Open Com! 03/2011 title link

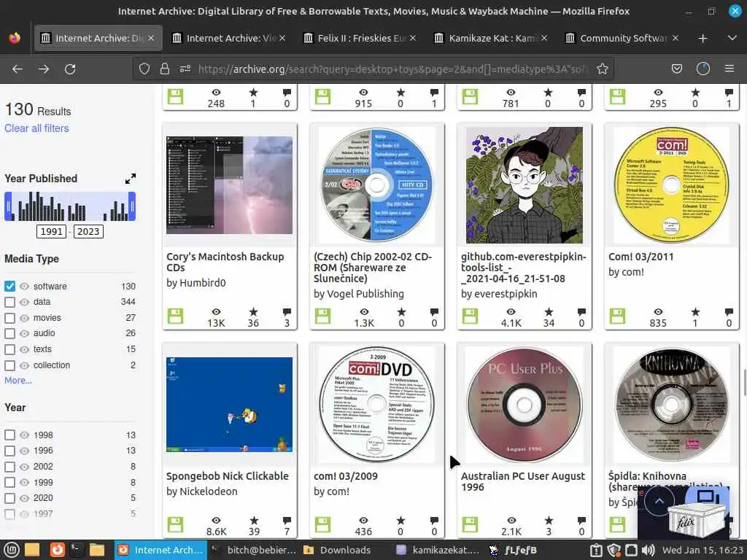coord(640,257)
